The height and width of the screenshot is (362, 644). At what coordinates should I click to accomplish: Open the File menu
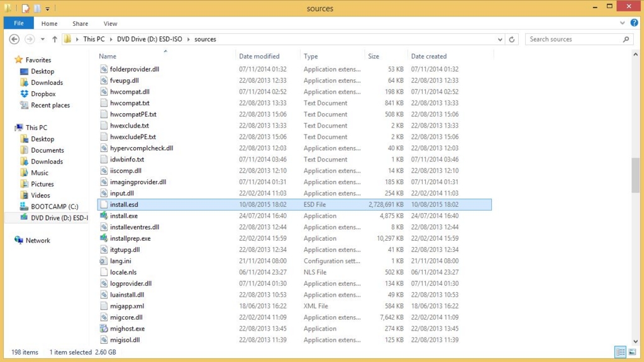click(x=19, y=23)
